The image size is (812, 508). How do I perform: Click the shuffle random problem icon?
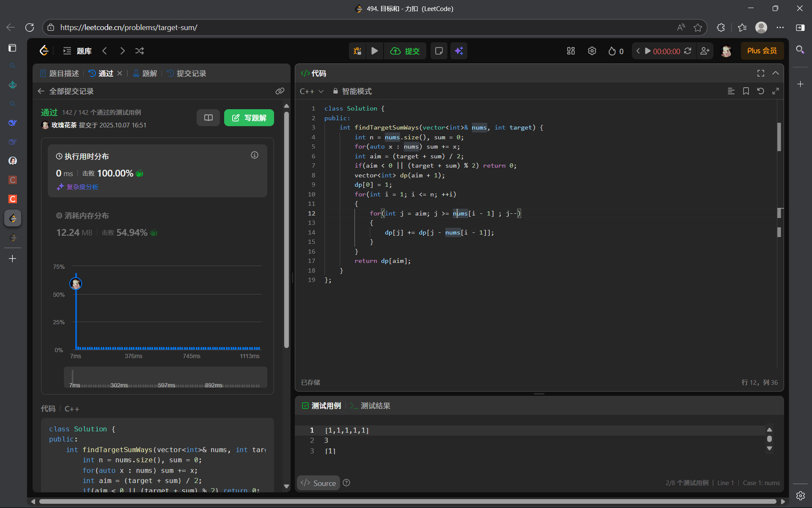click(x=140, y=51)
